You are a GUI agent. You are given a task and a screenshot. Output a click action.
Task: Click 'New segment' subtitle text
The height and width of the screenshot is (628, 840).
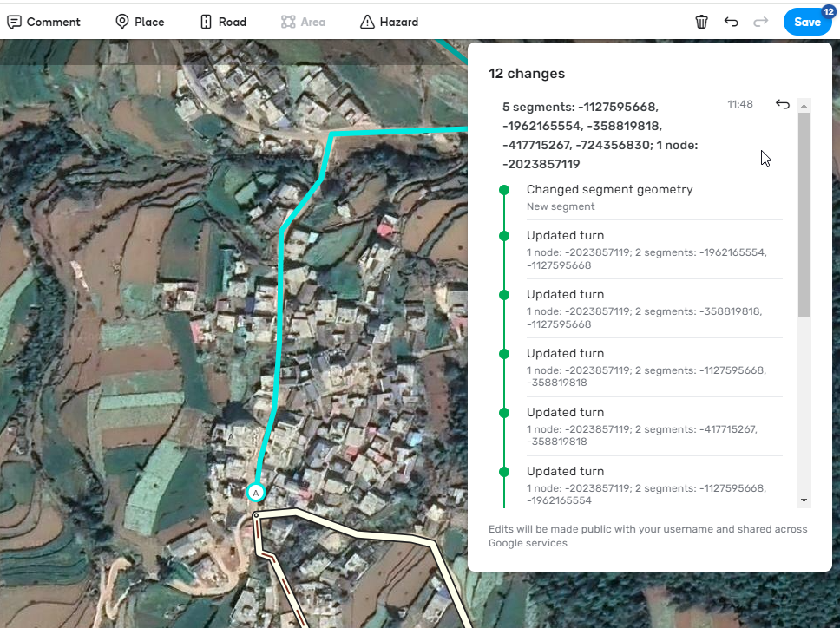tap(561, 206)
